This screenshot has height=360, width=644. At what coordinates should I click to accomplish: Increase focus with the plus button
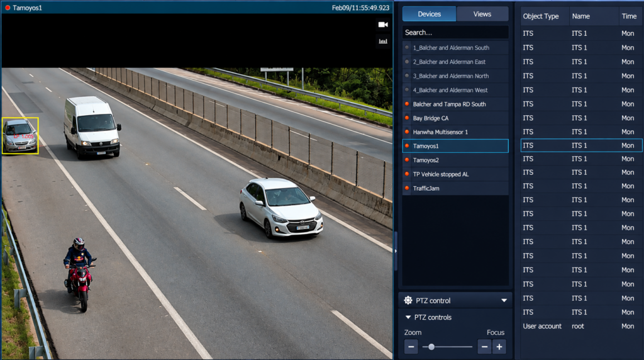pos(499,347)
